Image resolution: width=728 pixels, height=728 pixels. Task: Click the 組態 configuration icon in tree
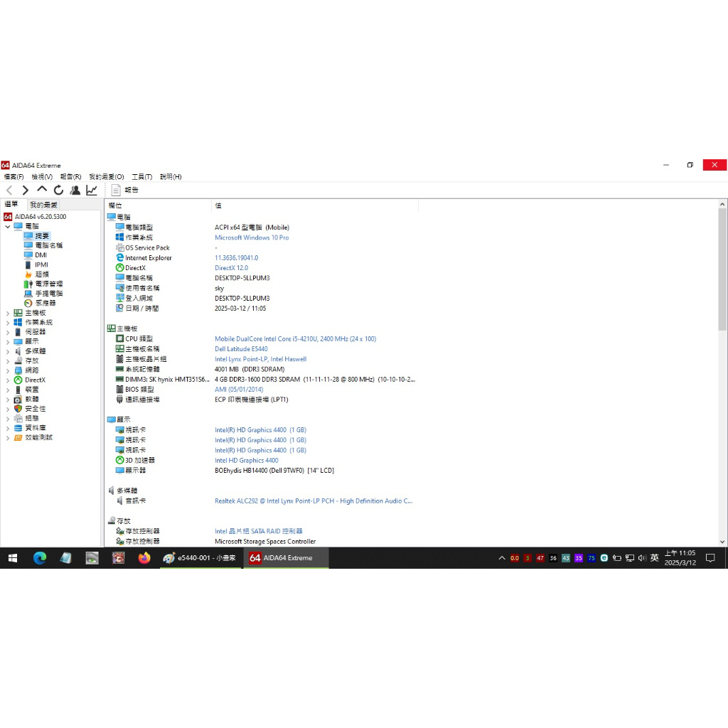click(18, 419)
